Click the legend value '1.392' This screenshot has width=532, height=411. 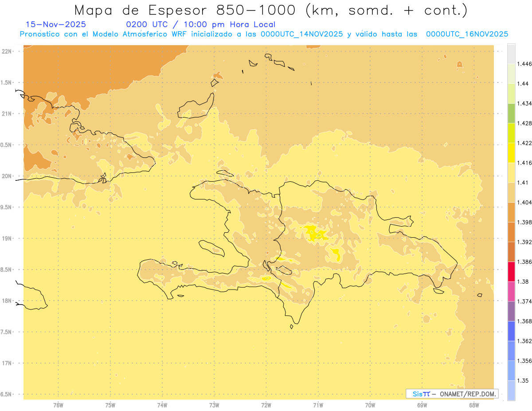pyautogui.click(x=524, y=242)
